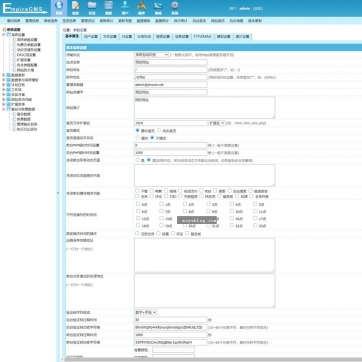Expand the 扩展菜单 tree node
362x362 pixels.
(x=4, y=104)
